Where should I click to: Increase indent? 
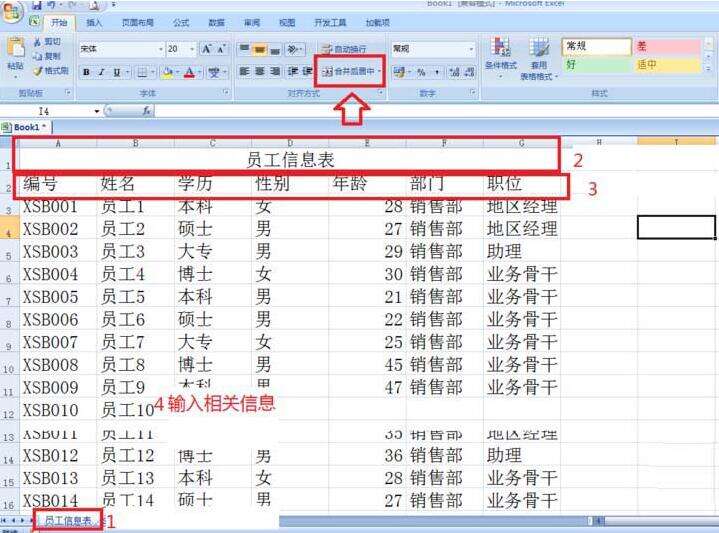tap(307, 72)
